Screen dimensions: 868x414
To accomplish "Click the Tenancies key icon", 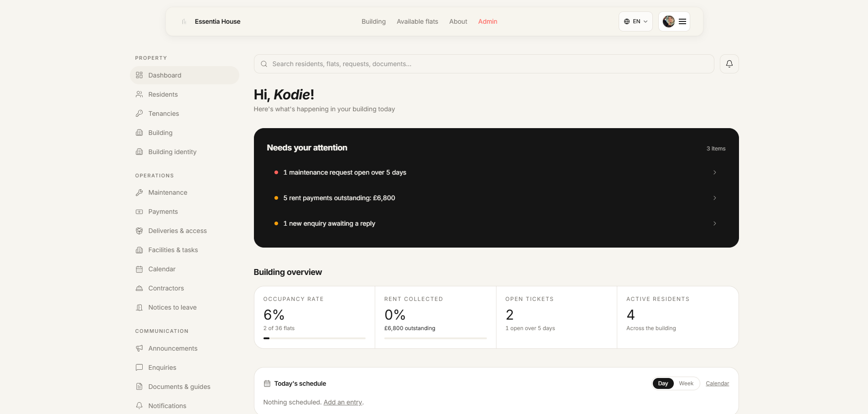I will [139, 114].
